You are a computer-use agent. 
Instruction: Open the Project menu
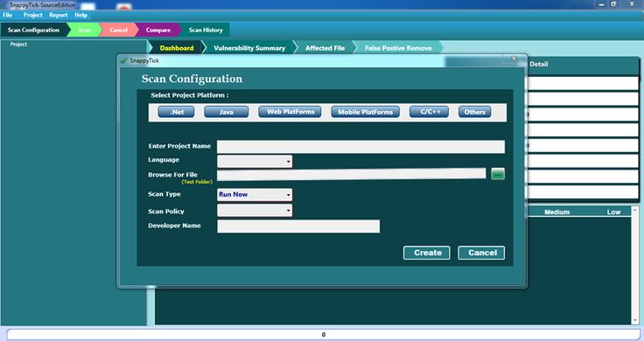tap(33, 15)
